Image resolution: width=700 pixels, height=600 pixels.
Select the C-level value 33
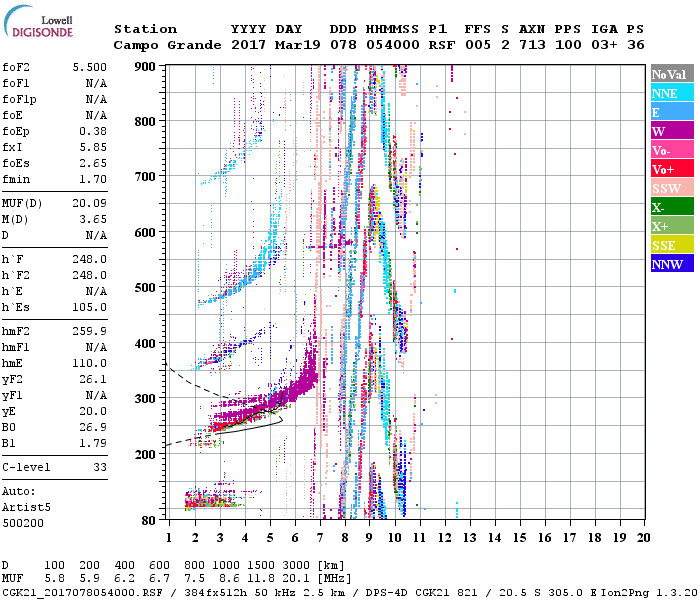point(100,467)
